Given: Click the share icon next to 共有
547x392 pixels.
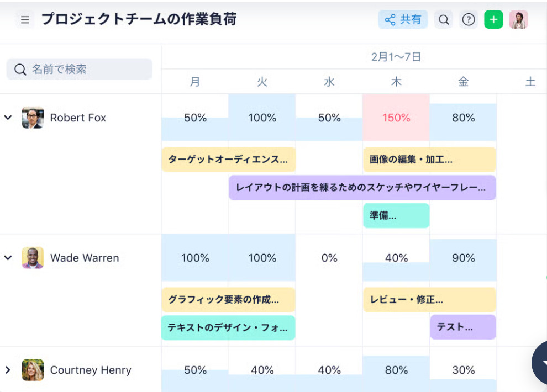Looking at the screenshot, I should [390, 19].
